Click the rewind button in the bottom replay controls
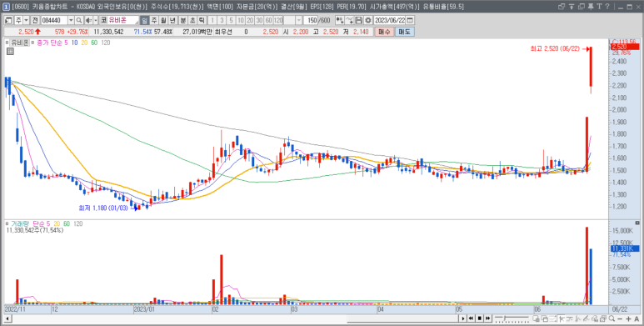Viewport: 644px width, 326px height. coord(472,318)
